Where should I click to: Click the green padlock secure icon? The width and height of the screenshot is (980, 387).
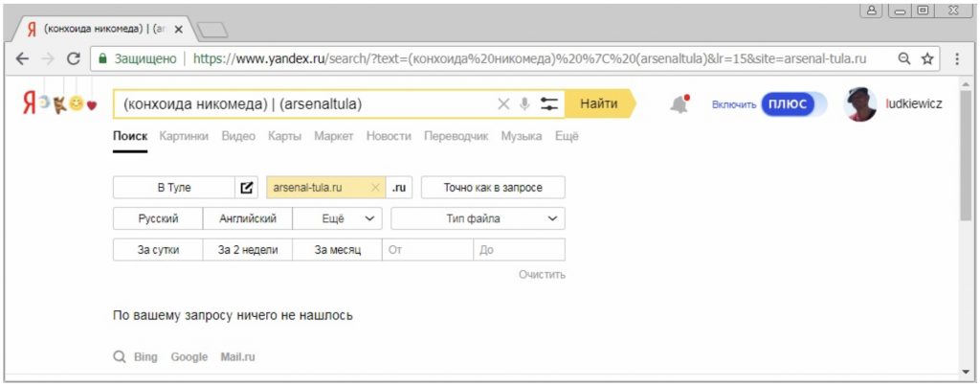(103, 58)
